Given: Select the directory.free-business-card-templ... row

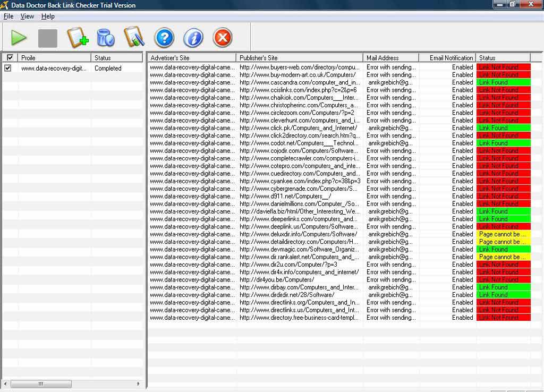Looking at the screenshot, I should click(340, 318).
